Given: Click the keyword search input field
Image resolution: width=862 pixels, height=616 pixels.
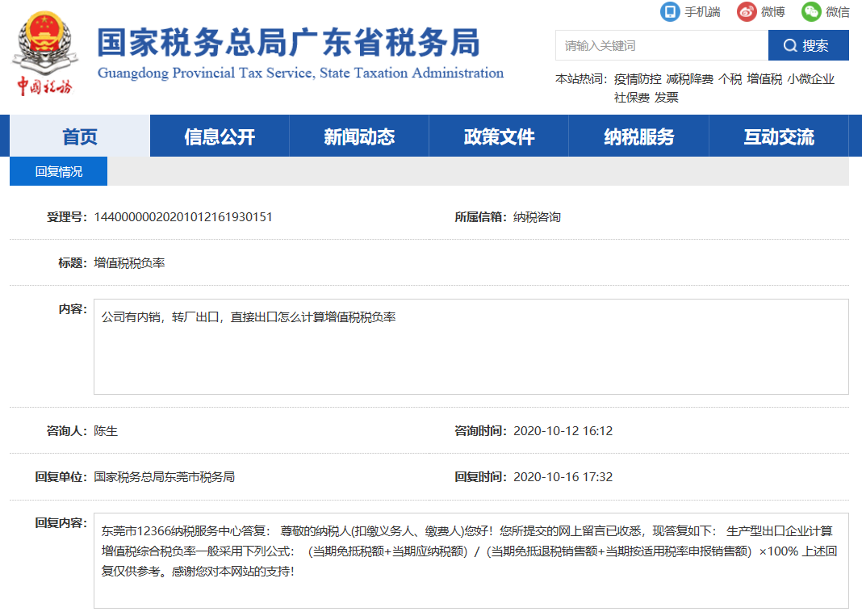Looking at the screenshot, I should click(661, 45).
